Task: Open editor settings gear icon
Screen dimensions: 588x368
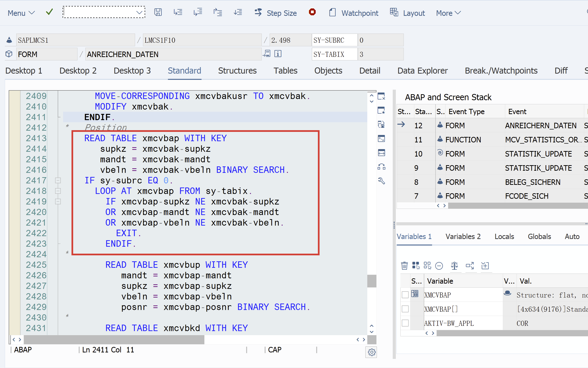Action: (371, 352)
